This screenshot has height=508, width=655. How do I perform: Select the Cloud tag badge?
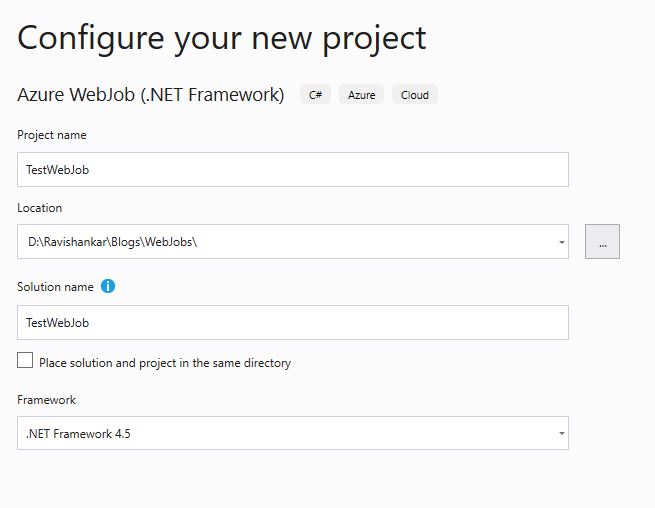pyautogui.click(x=415, y=95)
